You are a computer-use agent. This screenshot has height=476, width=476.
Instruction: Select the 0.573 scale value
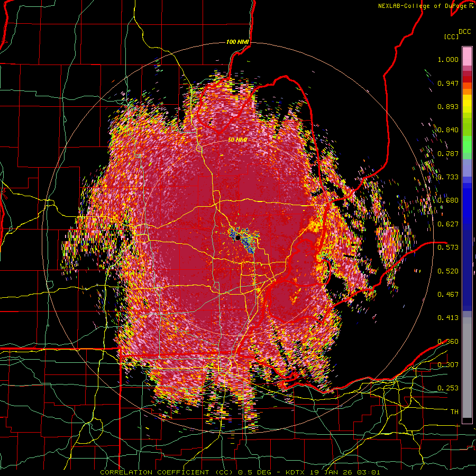[x=448, y=248]
